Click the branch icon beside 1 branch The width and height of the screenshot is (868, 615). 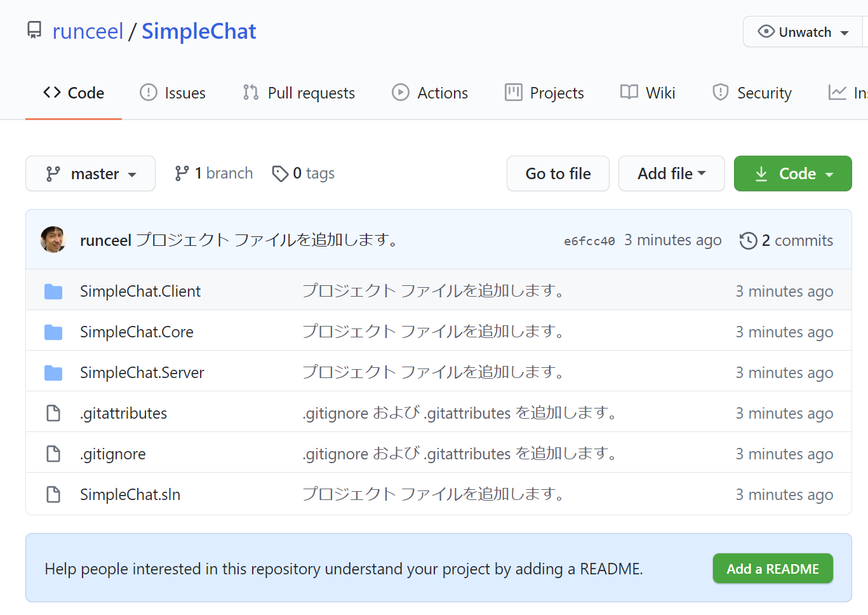pyautogui.click(x=182, y=173)
